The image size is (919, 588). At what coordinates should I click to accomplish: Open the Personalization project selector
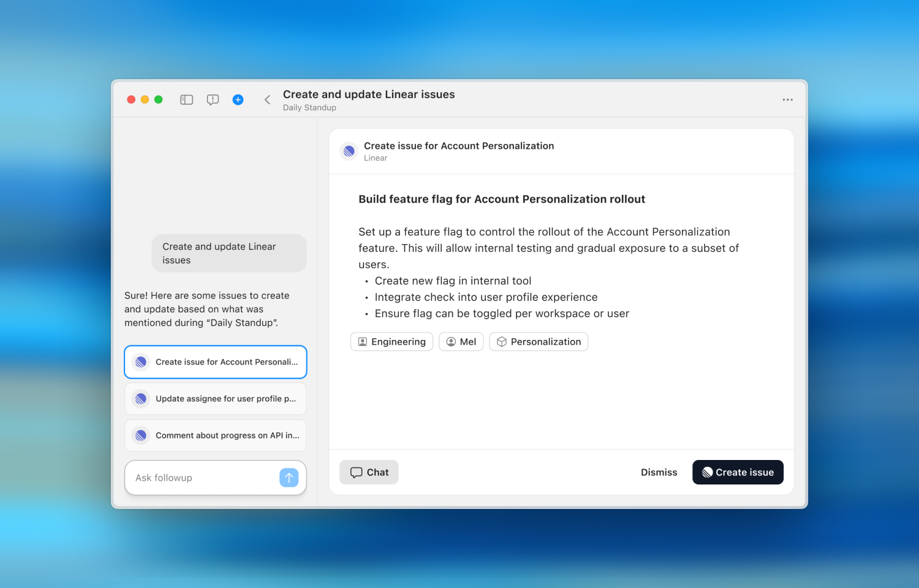(x=538, y=341)
